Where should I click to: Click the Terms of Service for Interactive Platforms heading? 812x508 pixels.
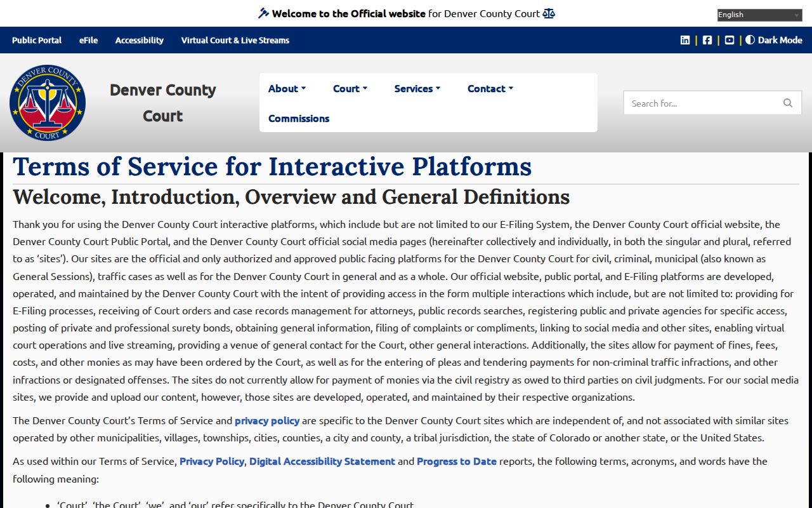(x=272, y=166)
